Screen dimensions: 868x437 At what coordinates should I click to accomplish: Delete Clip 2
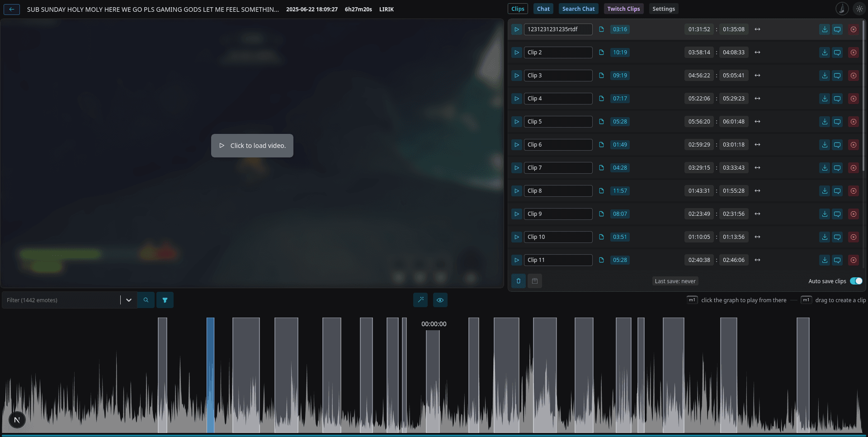[x=854, y=52]
